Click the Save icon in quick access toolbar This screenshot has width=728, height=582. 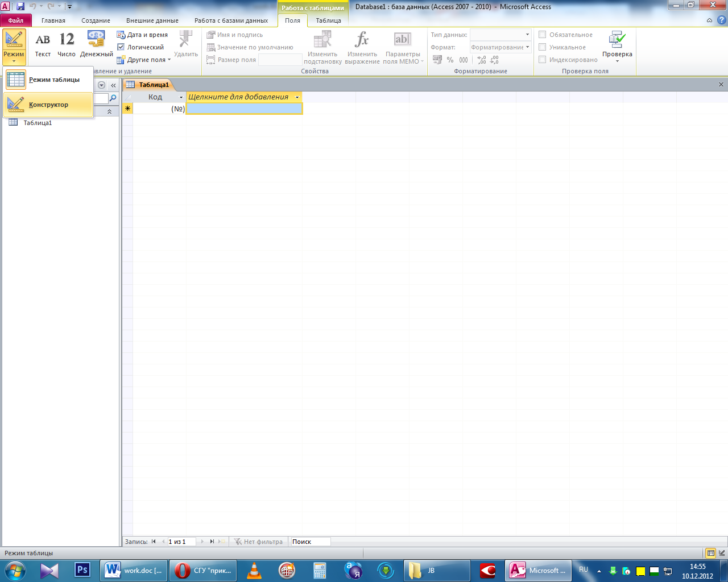tap(20, 7)
